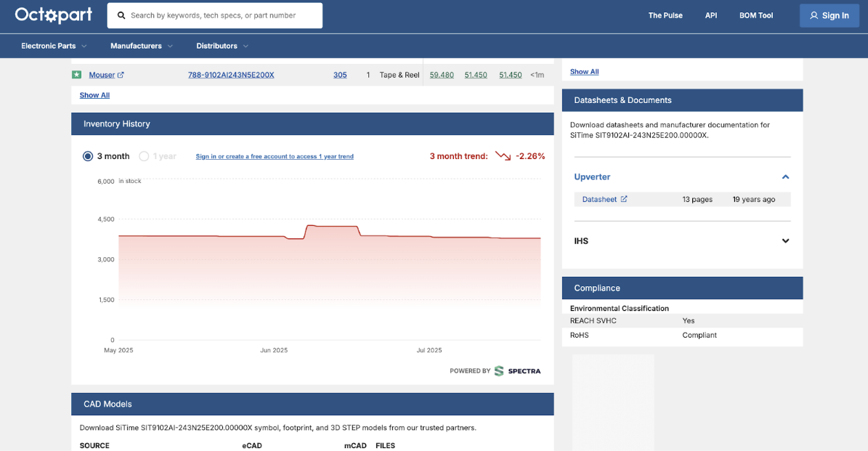Click the 13 pages text

point(697,199)
